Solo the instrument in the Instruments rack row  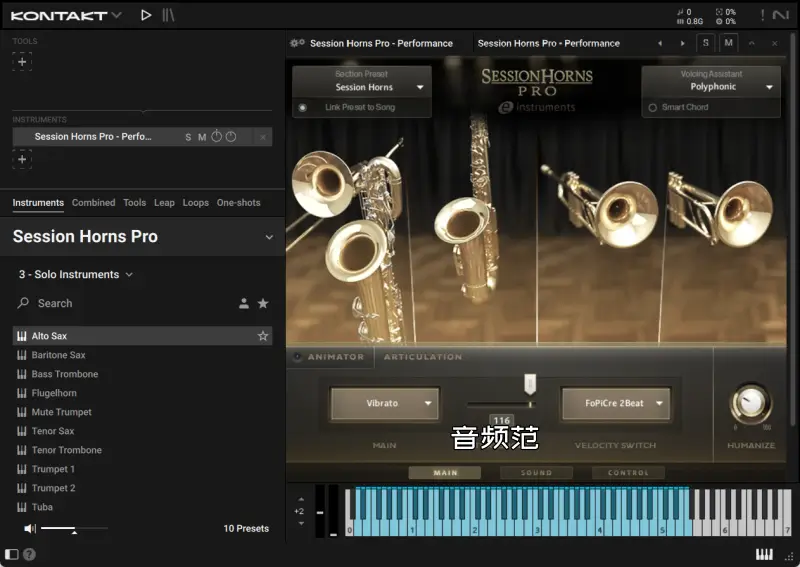click(x=188, y=137)
